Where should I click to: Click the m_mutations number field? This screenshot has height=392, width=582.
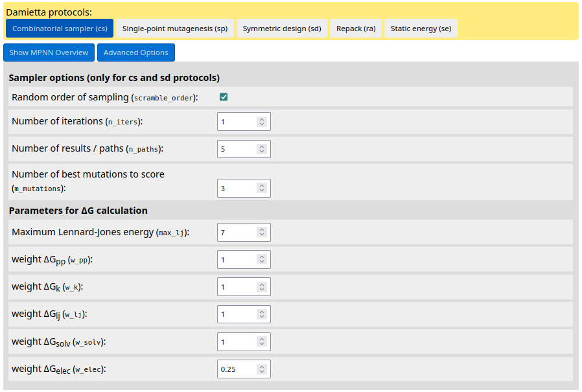tap(237, 189)
